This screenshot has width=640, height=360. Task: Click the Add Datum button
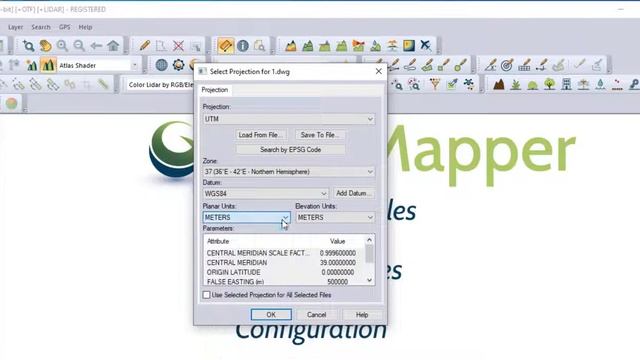point(353,193)
